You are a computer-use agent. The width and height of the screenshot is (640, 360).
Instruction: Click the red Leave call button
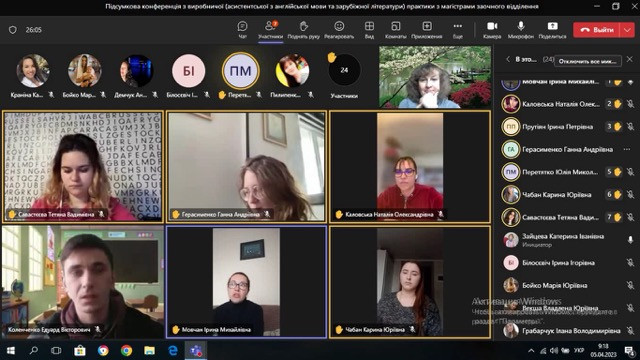point(597,30)
